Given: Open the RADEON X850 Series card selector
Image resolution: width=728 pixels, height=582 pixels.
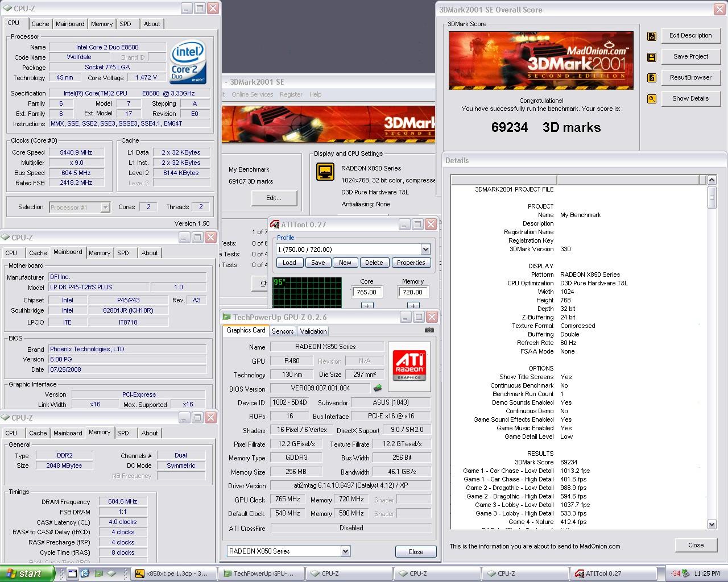Looking at the screenshot, I should (345, 551).
